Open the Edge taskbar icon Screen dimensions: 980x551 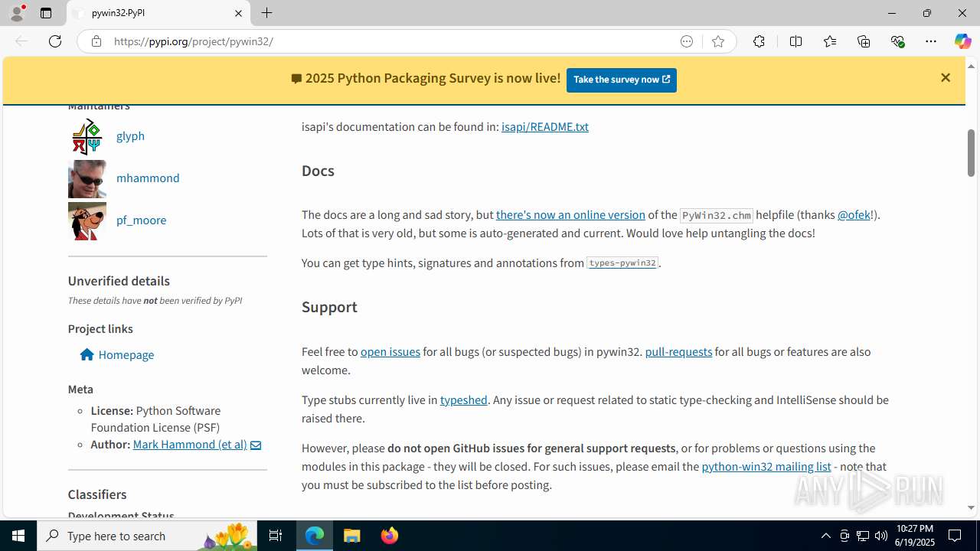click(x=315, y=536)
